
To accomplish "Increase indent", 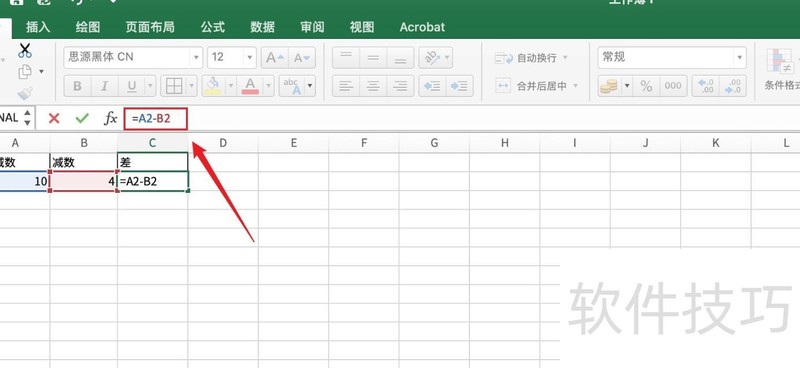I will tap(459, 86).
